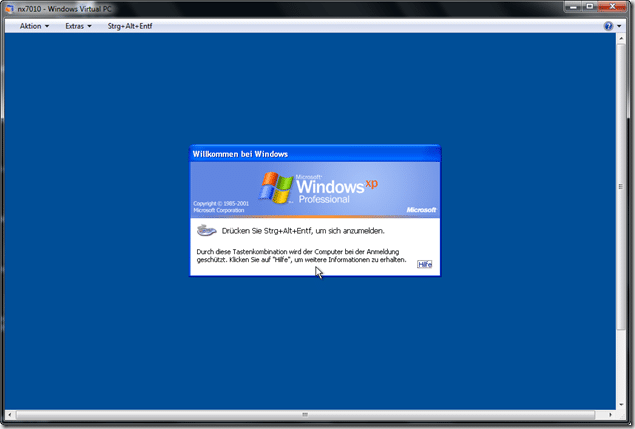The width and height of the screenshot is (635, 429).
Task: Click the 'nx7010 - Windows Virtual PC' title text
Action: click(64, 9)
